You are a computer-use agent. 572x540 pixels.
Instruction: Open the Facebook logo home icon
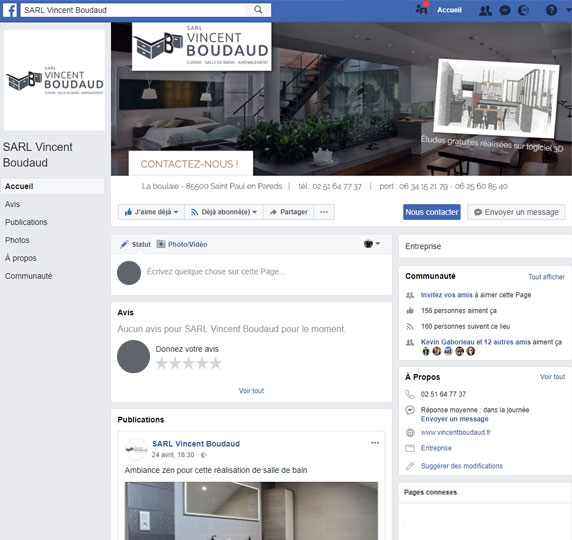[10, 10]
